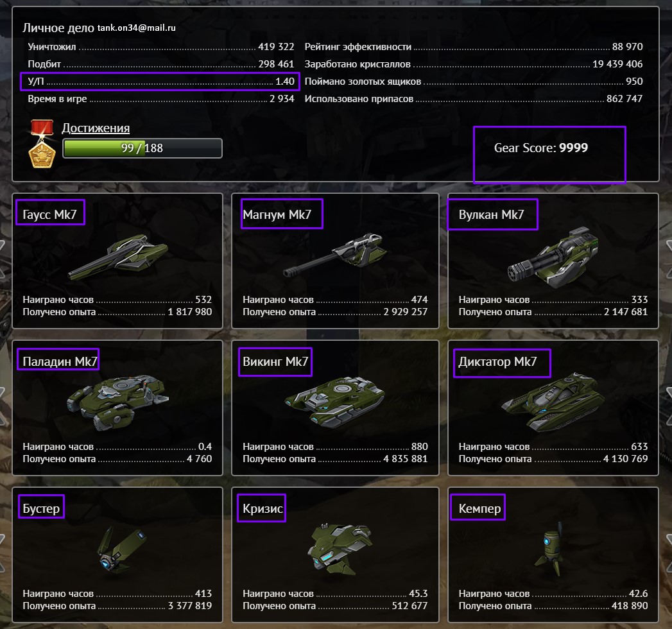The width and height of the screenshot is (672, 629).
Task: Open the Достижения achievements link
Action: click(x=96, y=128)
